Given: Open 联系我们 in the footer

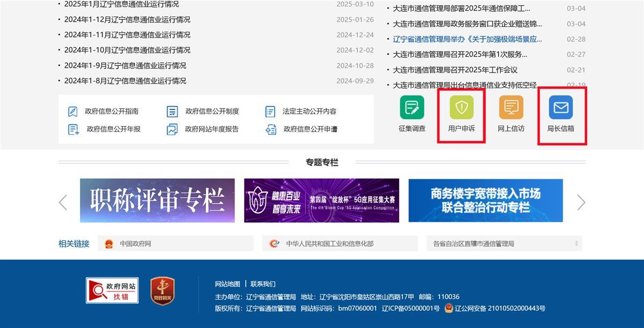Looking at the screenshot, I should tap(263, 284).
